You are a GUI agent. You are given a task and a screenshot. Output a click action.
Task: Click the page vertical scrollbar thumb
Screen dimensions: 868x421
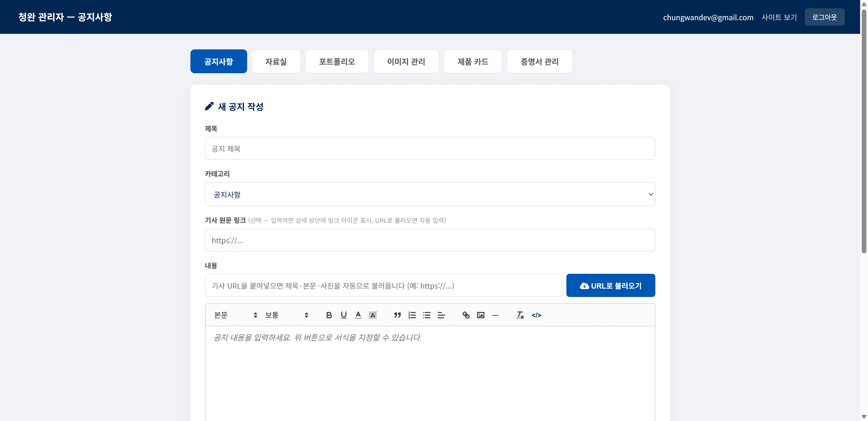click(x=864, y=132)
